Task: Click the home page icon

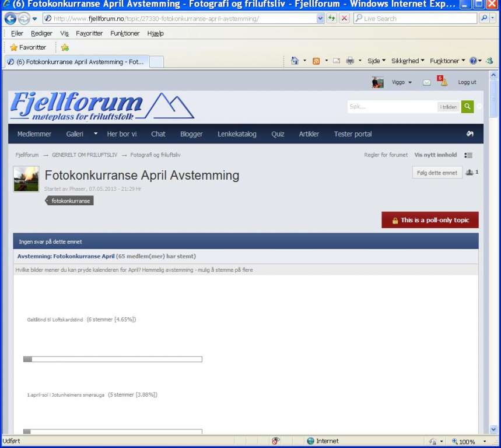Action: [295, 61]
